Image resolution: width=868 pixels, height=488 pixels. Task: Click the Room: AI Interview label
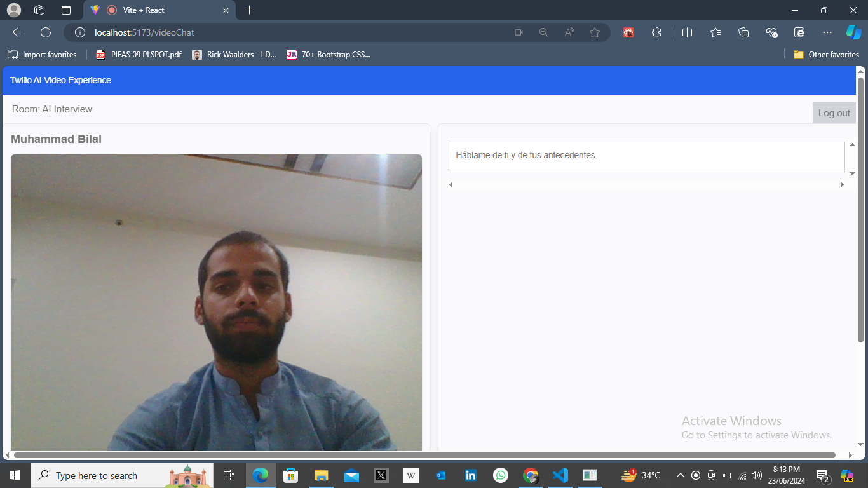point(52,109)
